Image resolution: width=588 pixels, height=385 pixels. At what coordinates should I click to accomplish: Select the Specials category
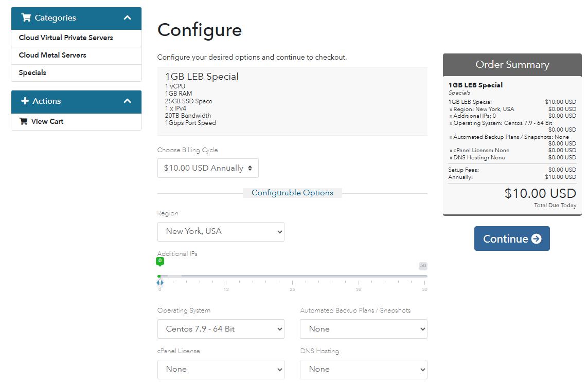[x=32, y=73]
